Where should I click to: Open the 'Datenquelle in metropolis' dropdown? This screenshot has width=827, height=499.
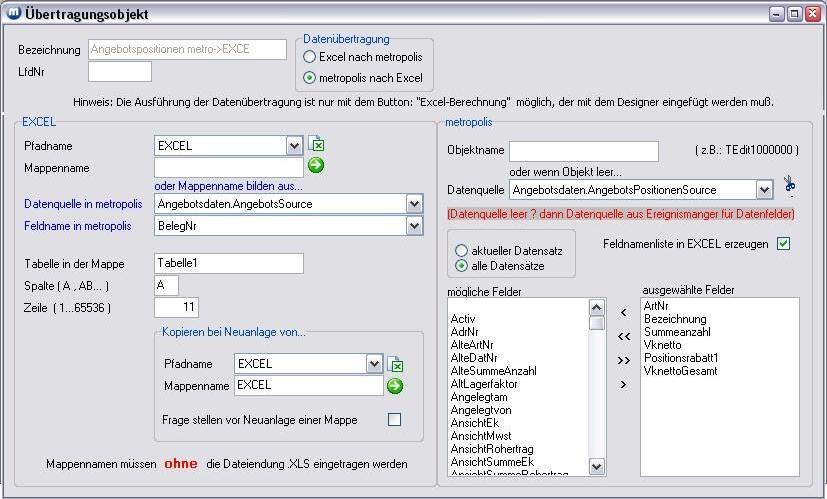pyautogui.click(x=414, y=204)
